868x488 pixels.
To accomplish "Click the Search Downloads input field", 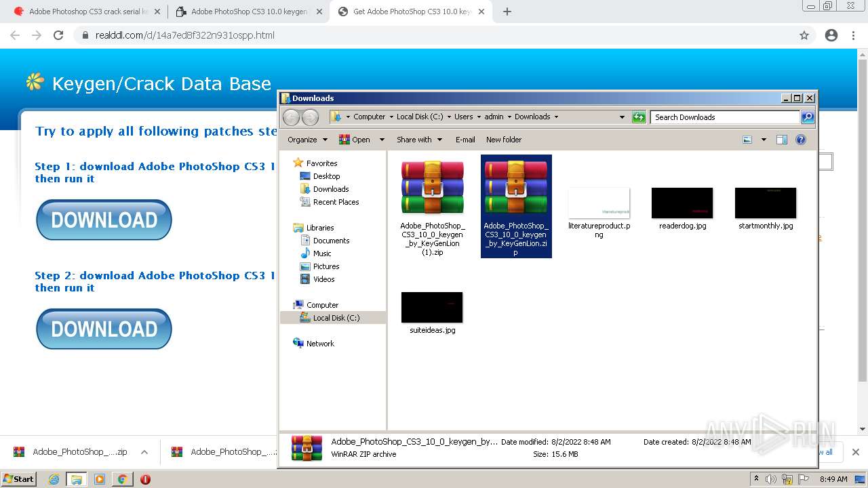I will (725, 117).
